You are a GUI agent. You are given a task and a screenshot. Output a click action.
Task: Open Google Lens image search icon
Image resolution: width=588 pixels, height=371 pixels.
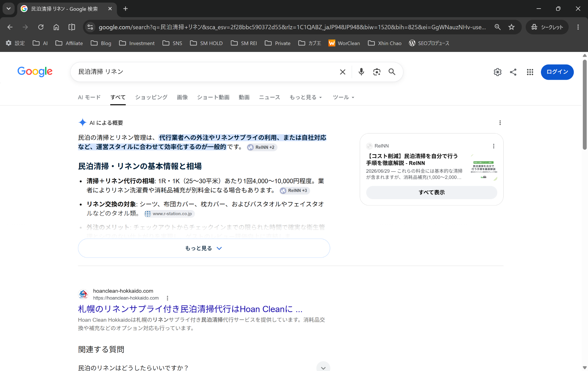click(377, 72)
